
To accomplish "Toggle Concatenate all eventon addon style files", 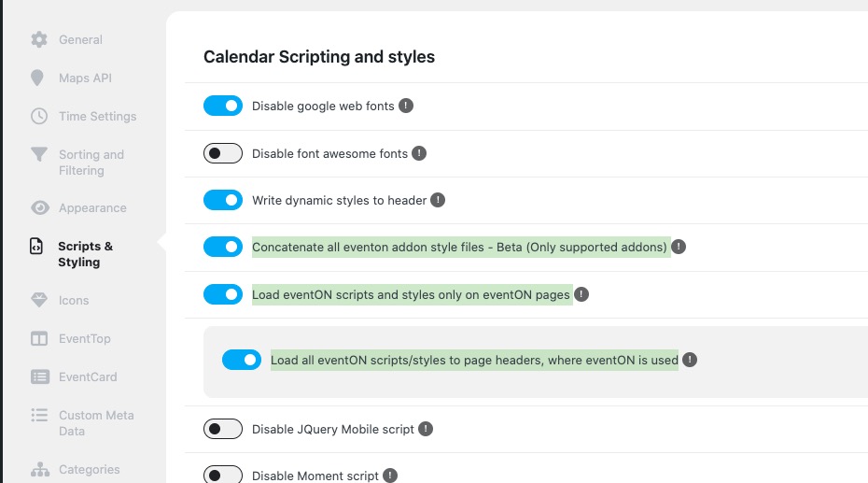I will (223, 247).
